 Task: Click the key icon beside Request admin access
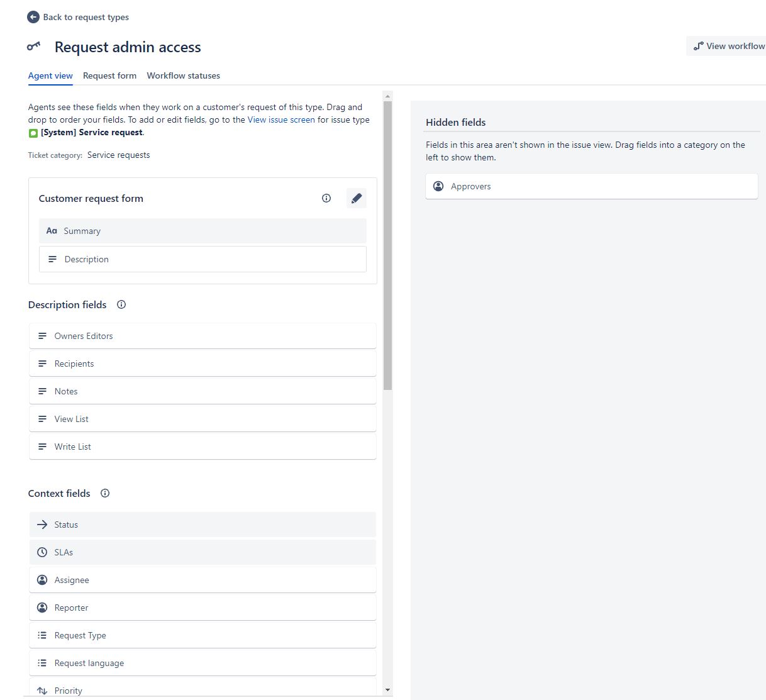point(34,47)
